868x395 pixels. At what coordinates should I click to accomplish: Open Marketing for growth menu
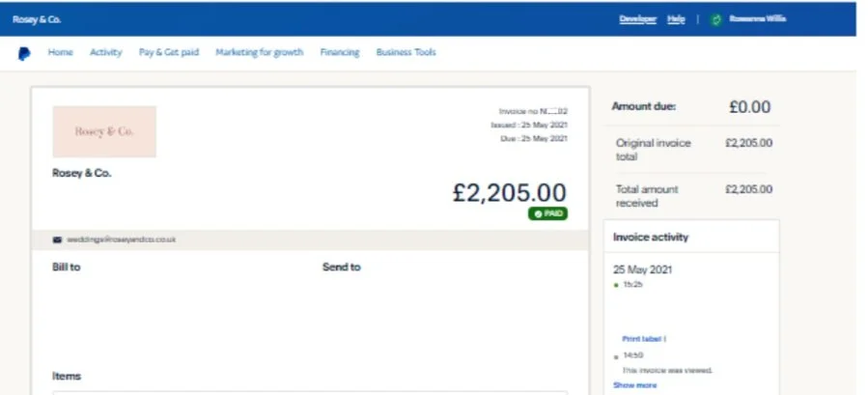(260, 52)
